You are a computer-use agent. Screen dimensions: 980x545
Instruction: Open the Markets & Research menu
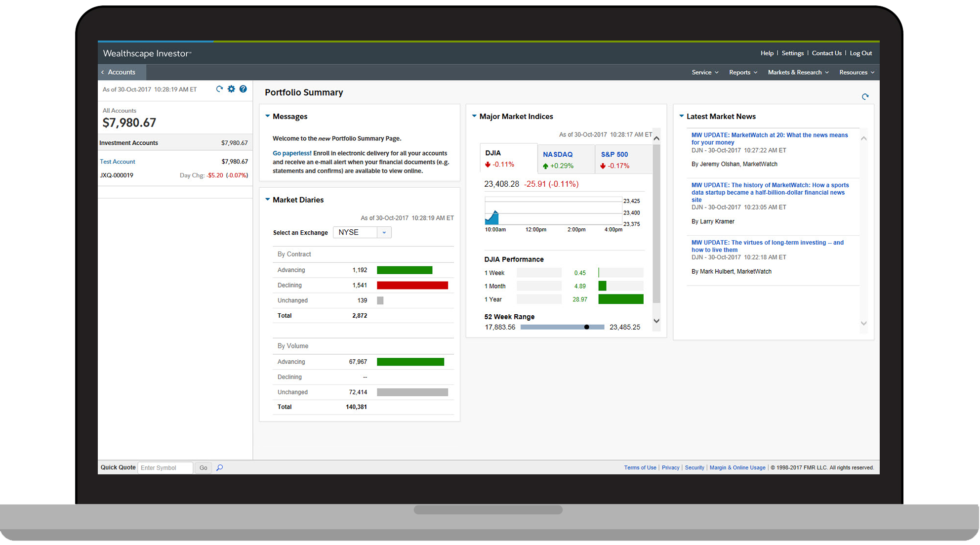pos(798,72)
